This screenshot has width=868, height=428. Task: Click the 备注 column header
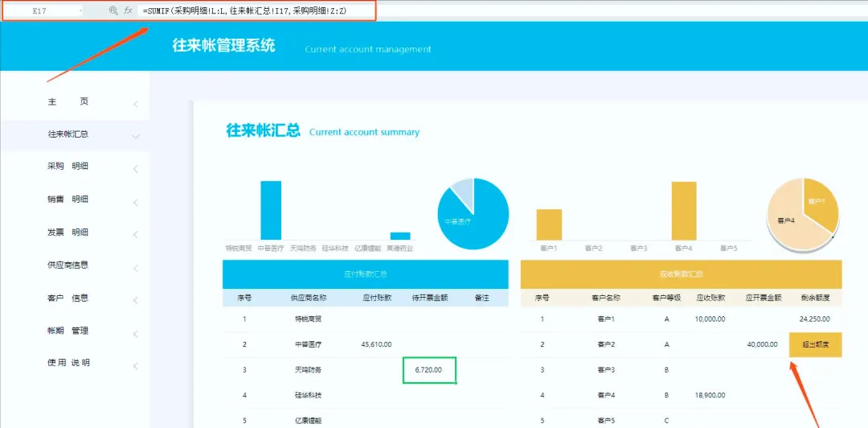(481, 298)
